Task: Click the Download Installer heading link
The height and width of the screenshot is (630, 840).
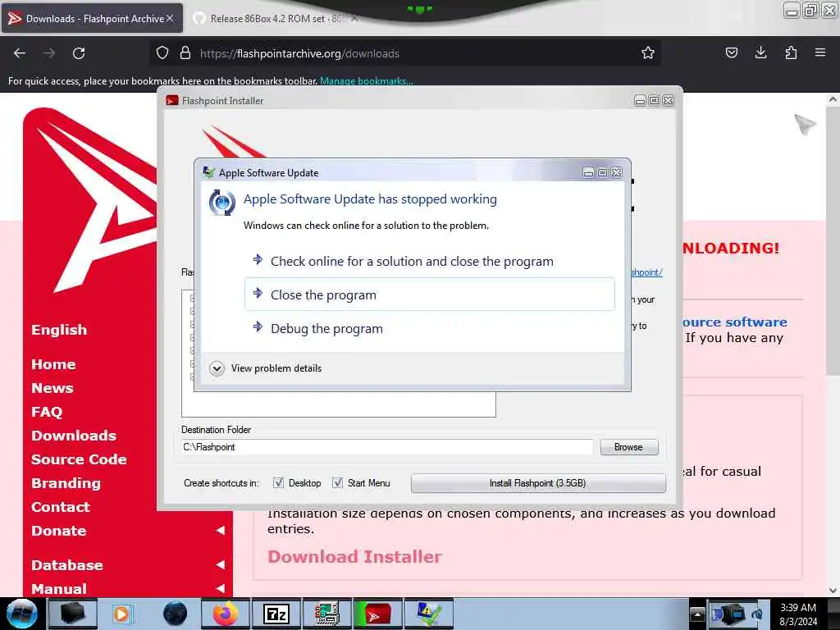Action: click(x=354, y=556)
